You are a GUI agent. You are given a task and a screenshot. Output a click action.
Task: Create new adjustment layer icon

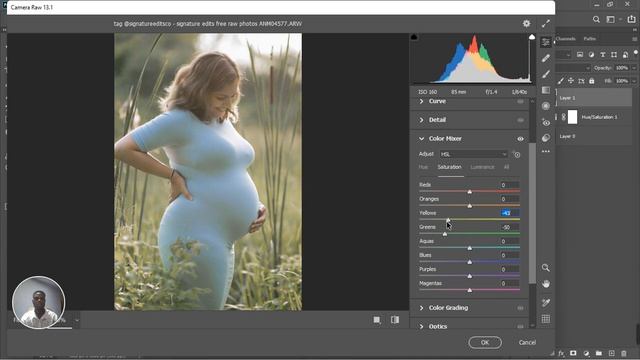[x=586, y=353]
